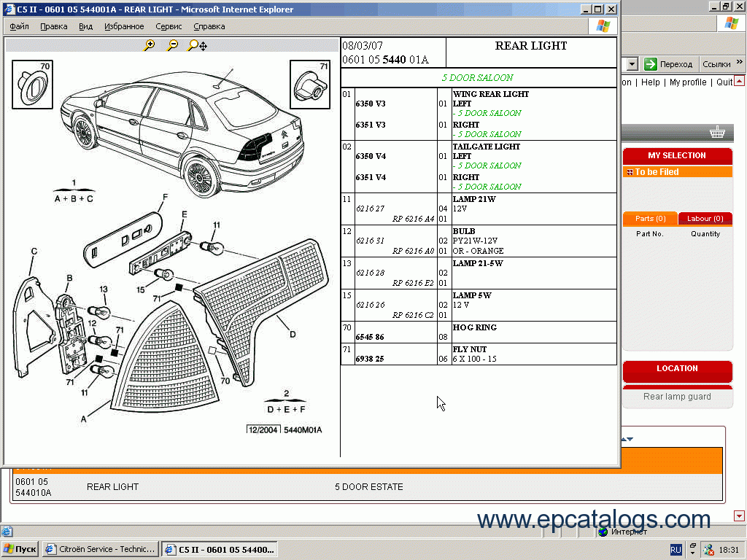Click the Internet Explorer icon in popup title bar
Viewport: 747px width, 560px height.
9,9
